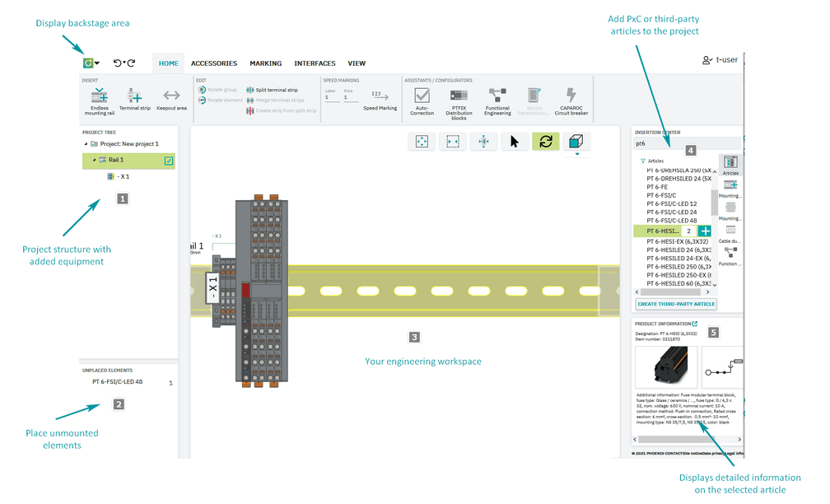
Task: Open the Mounting rail side tab with plus icon
Action: (730, 188)
